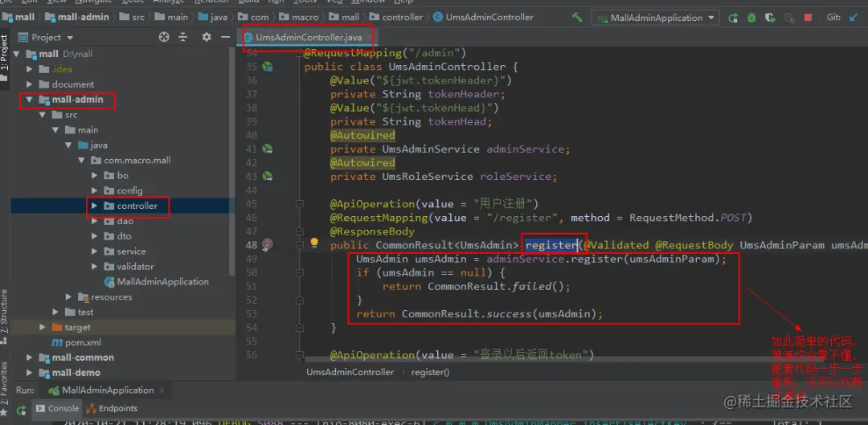
Task: Rerun MallAdminApplication from the top toolbar
Action: click(x=733, y=18)
